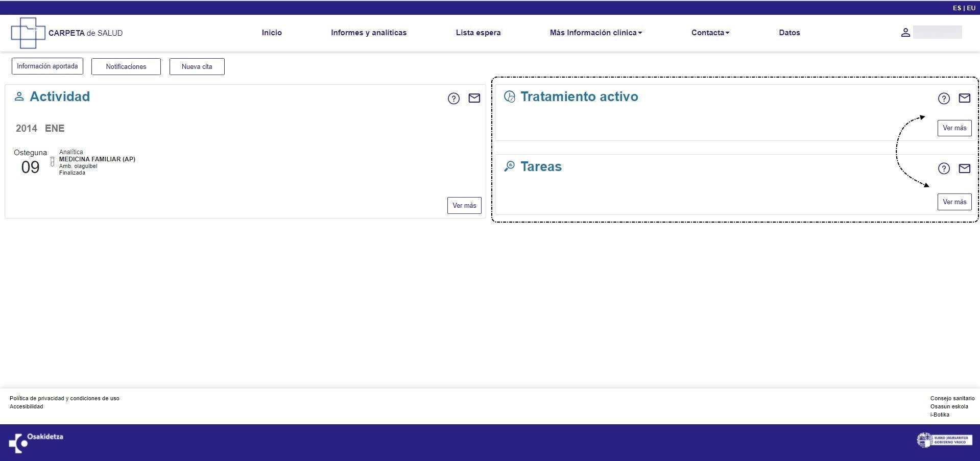Viewport: 980px width, 461px height.
Task: Open Notificaciones button
Action: pos(126,66)
